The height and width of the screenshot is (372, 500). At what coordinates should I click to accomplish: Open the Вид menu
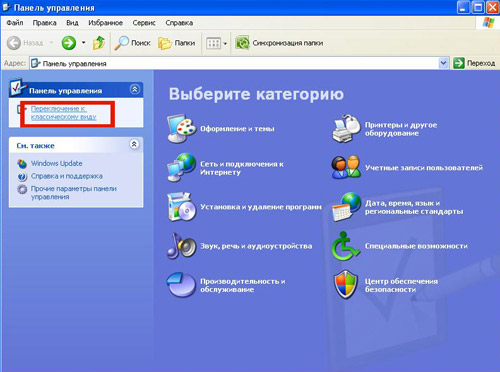72,23
